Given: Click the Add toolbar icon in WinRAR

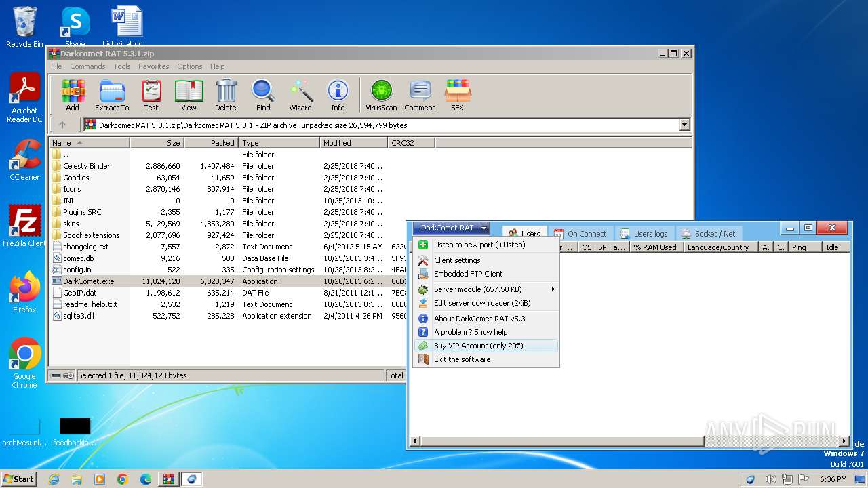Looking at the screenshot, I should (x=73, y=95).
